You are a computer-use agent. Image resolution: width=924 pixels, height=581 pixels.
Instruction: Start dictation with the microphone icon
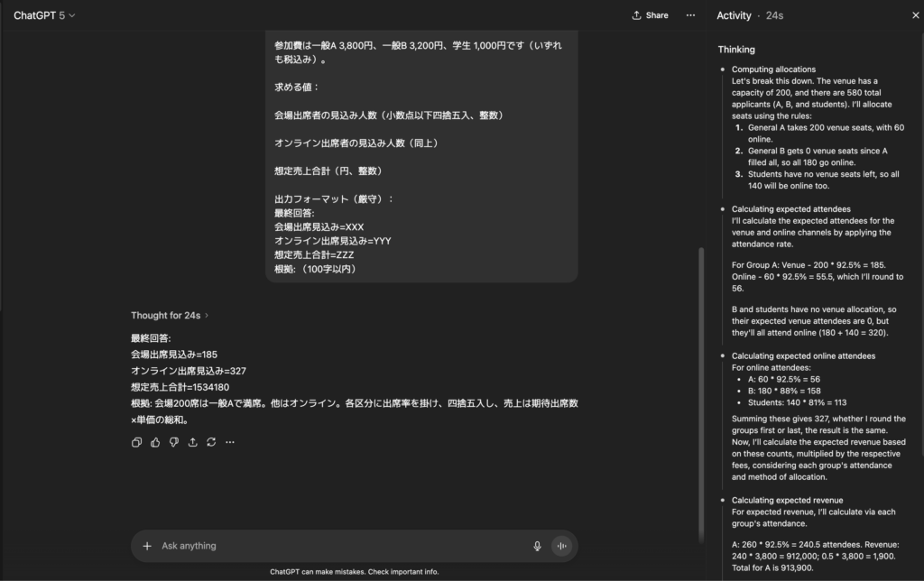(537, 546)
